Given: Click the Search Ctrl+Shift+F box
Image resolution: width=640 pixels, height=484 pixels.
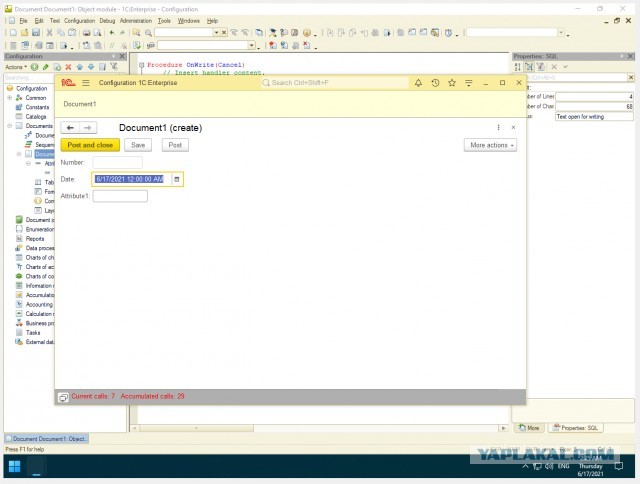Looking at the screenshot, I should (x=335, y=83).
